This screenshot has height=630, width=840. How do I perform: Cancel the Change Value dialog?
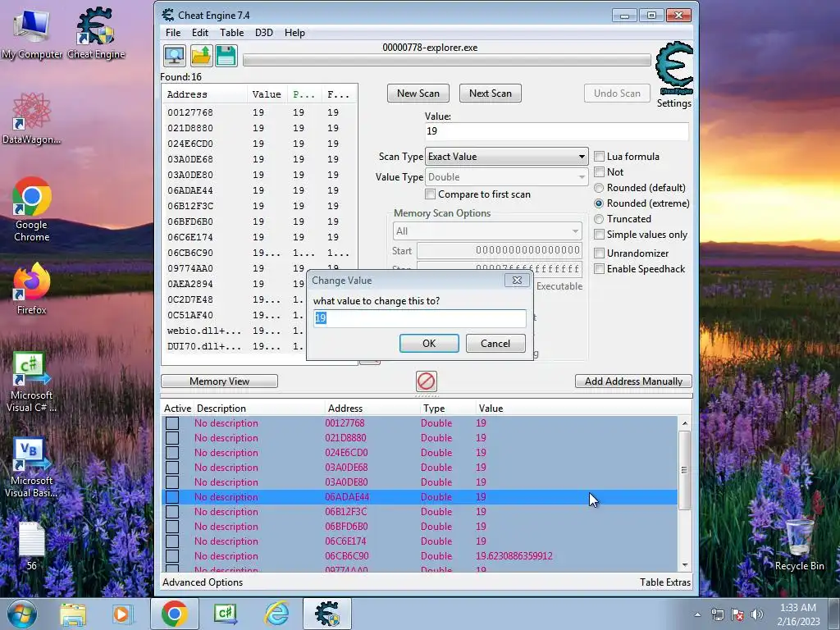pos(495,344)
